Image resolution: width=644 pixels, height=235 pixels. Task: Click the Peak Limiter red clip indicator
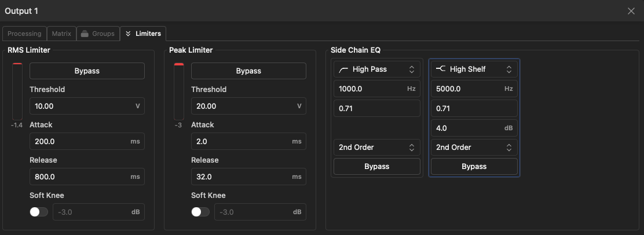[178, 64]
